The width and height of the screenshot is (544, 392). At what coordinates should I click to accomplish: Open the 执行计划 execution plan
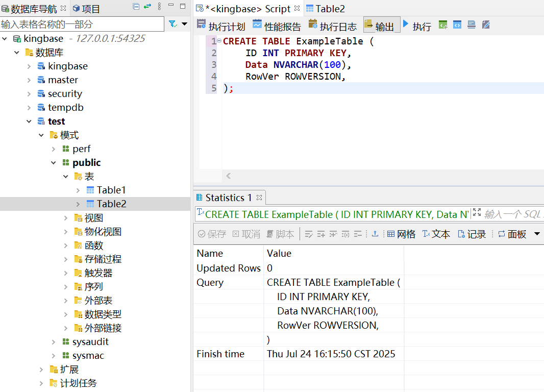[221, 26]
